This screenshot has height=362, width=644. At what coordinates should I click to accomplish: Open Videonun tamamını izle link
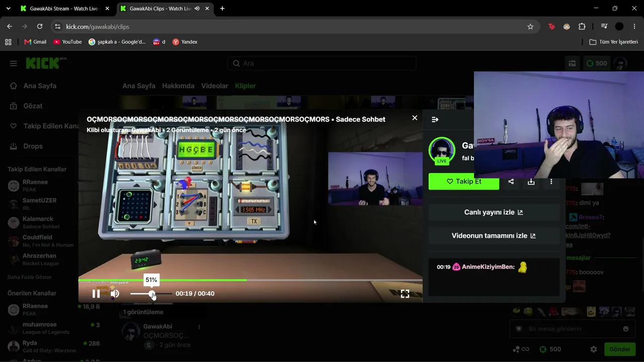click(494, 236)
